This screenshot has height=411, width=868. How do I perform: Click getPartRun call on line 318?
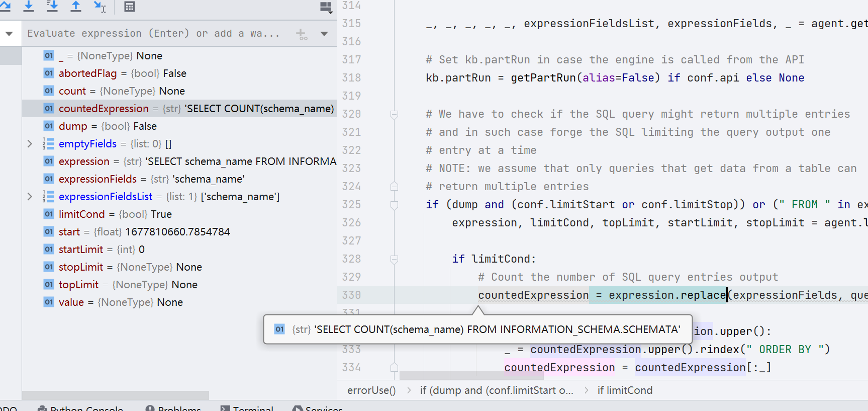(x=543, y=78)
